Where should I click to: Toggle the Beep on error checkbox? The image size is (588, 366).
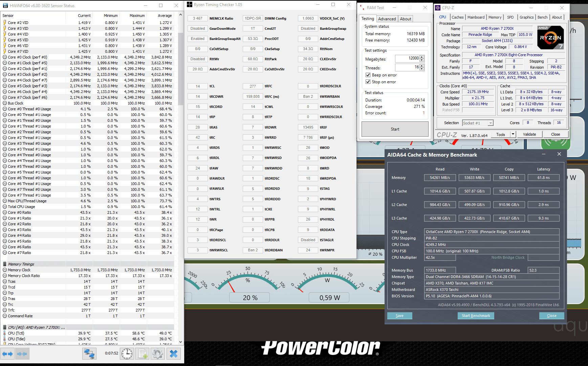pyautogui.click(x=368, y=75)
